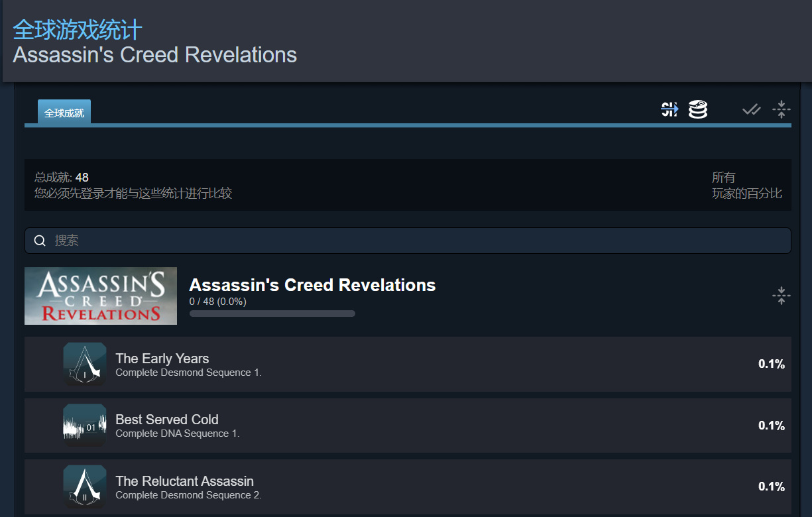Click the 所有玩家的百分比 column header

(746, 186)
